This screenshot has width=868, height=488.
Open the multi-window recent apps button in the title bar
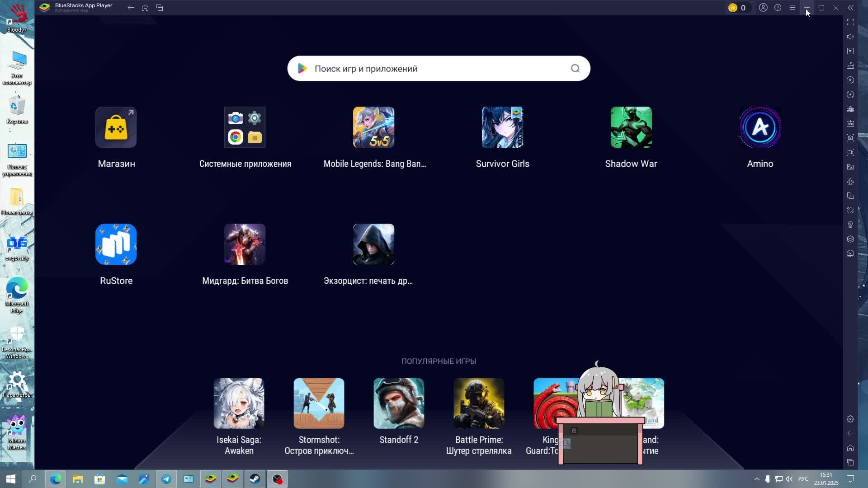160,8
